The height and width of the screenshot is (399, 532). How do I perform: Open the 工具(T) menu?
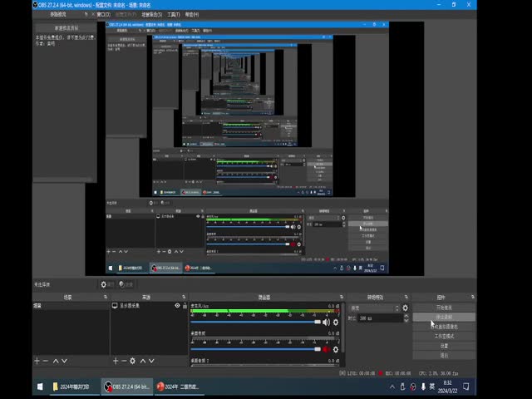[x=173, y=14]
